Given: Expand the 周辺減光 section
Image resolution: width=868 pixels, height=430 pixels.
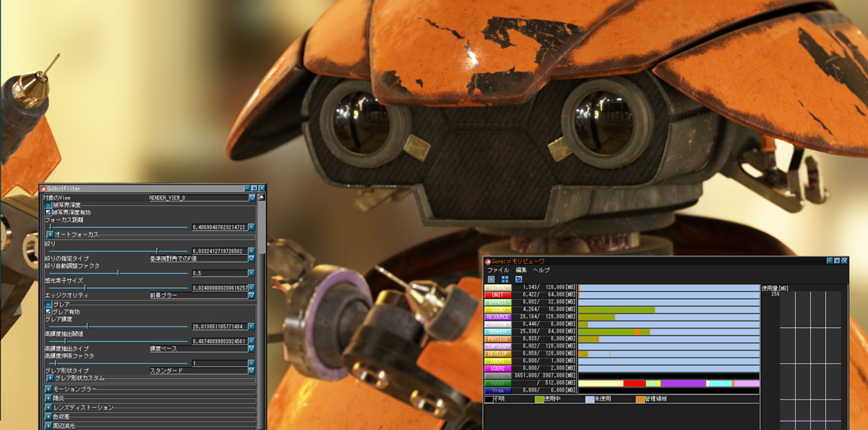Looking at the screenshot, I should 48,426.
